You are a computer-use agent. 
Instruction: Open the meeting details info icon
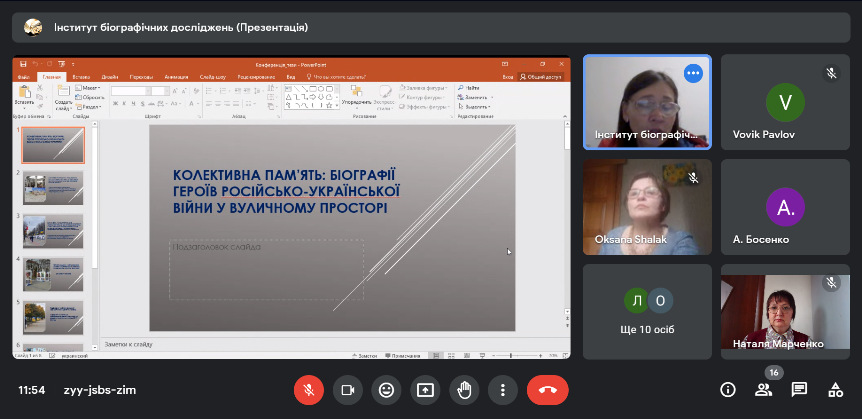(x=728, y=390)
